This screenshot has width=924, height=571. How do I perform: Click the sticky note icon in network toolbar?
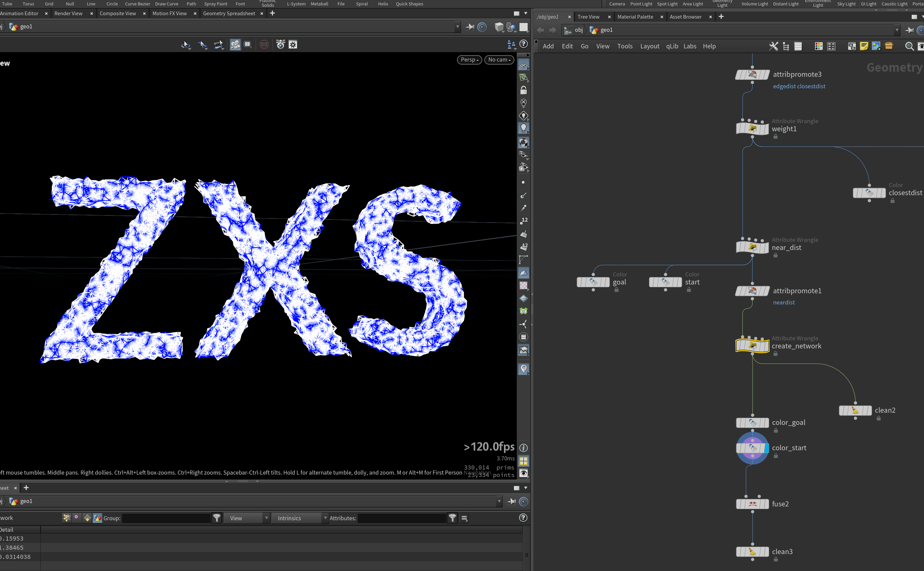tap(863, 46)
